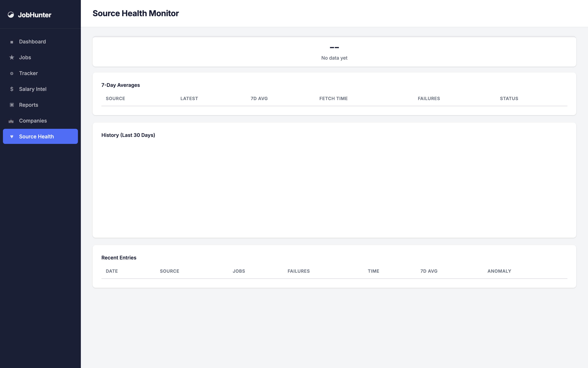Click the LATEST column header

pyautogui.click(x=189, y=99)
